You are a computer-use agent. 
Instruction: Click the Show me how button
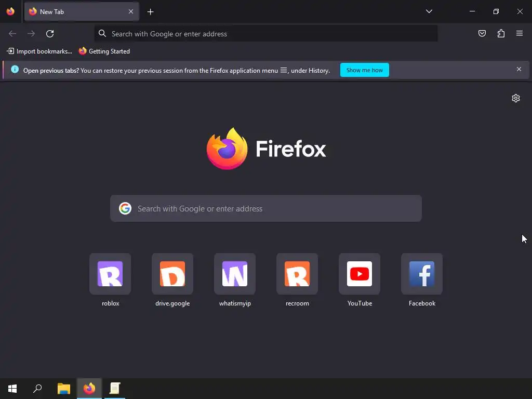pos(364,70)
